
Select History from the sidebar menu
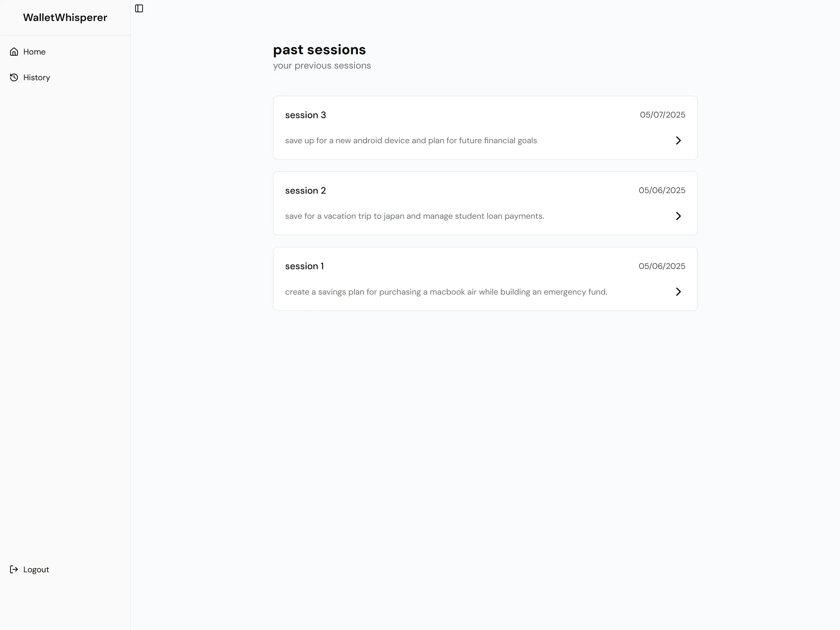coord(36,77)
